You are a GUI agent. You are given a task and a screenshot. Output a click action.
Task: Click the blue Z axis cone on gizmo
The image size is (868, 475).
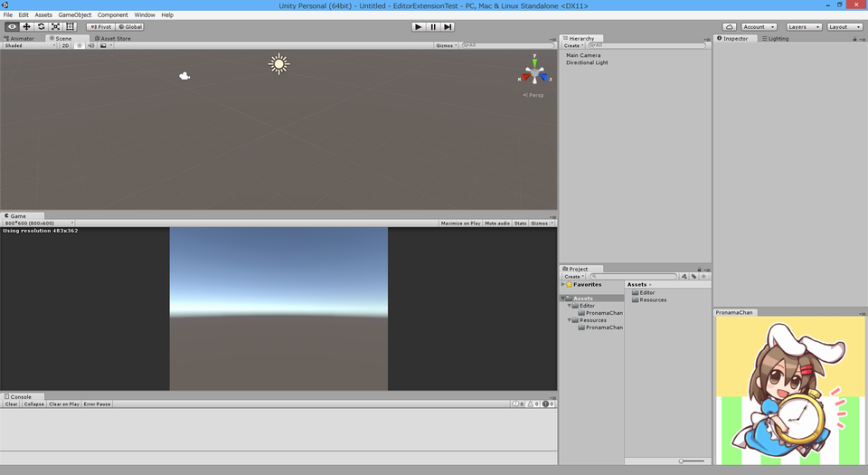coord(543,77)
